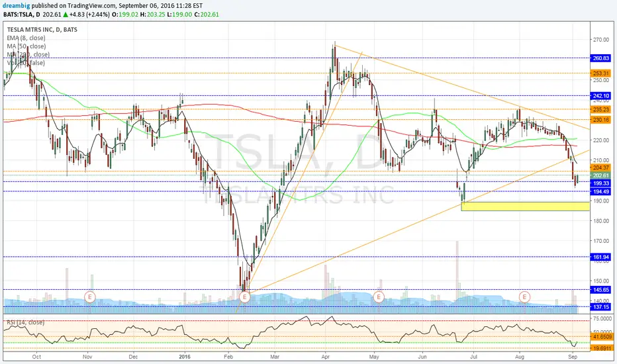Click the 253.31 orange price label
Image resolution: width=617 pixels, height=364 pixels.
[601, 73]
